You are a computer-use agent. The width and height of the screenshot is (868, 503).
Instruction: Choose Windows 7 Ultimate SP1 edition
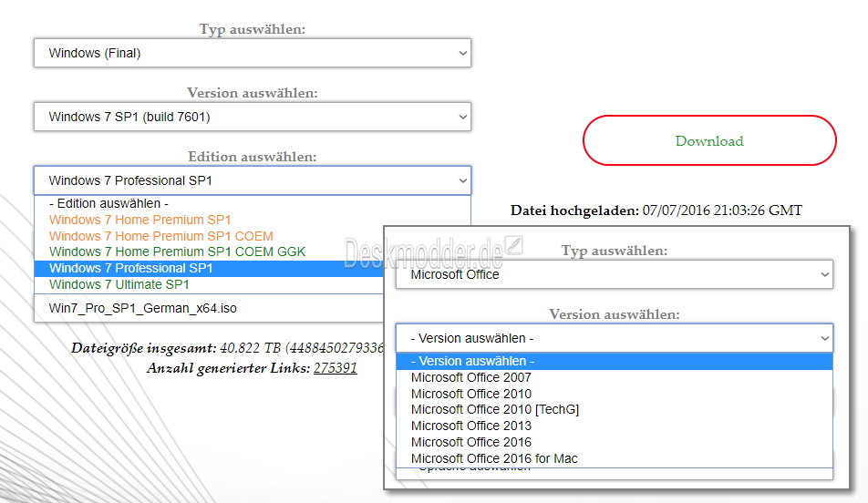tap(209, 284)
